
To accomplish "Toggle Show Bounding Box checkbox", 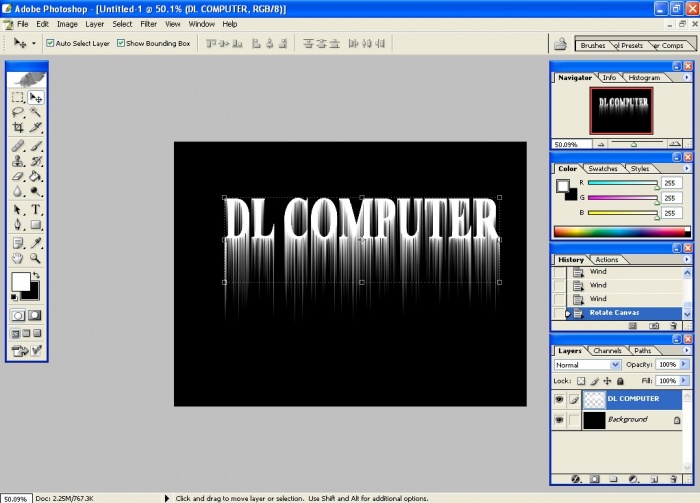I will point(121,43).
